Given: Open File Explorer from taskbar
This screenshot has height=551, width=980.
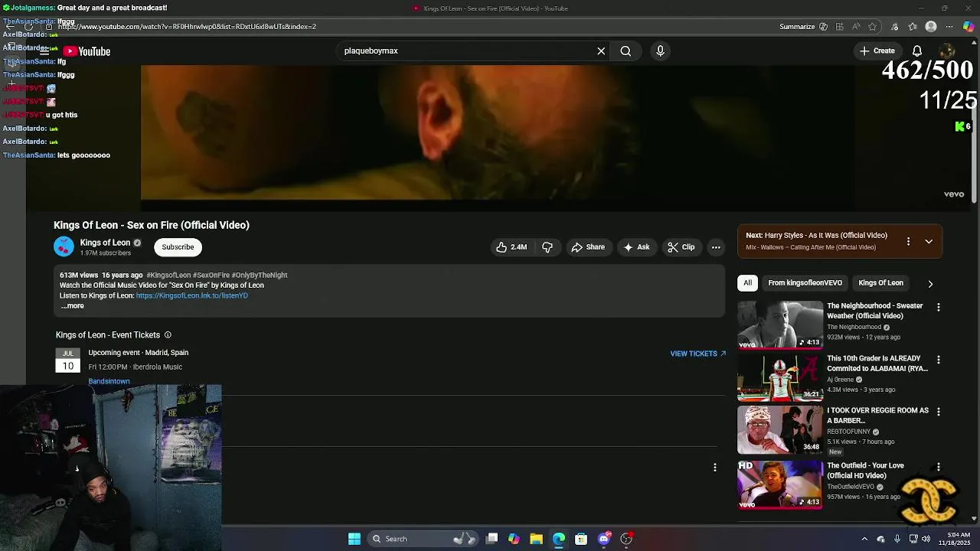Looking at the screenshot, I should [x=536, y=539].
